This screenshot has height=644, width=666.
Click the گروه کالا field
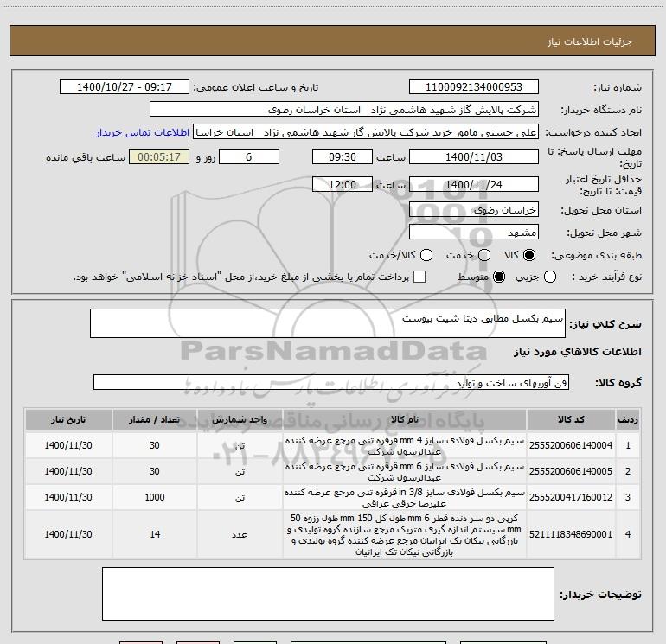click(331, 382)
